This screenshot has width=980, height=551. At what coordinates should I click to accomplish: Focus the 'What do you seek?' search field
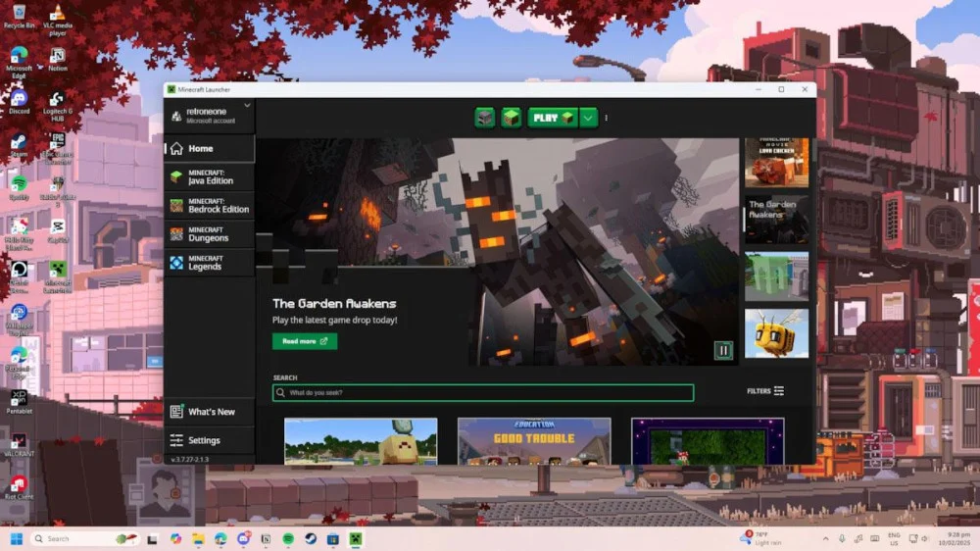pyautogui.click(x=483, y=393)
